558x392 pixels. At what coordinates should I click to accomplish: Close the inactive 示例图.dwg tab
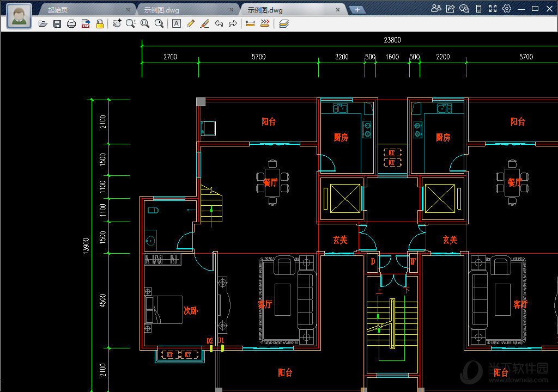pos(232,10)
